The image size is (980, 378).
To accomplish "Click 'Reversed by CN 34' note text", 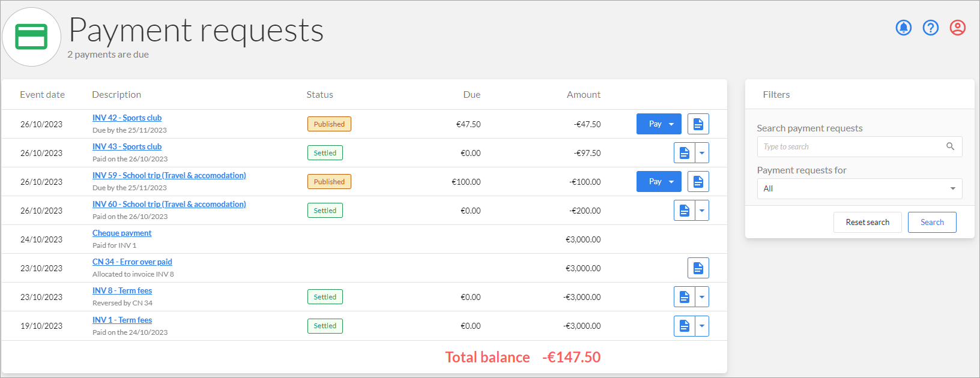I will (x=122, y=303).
